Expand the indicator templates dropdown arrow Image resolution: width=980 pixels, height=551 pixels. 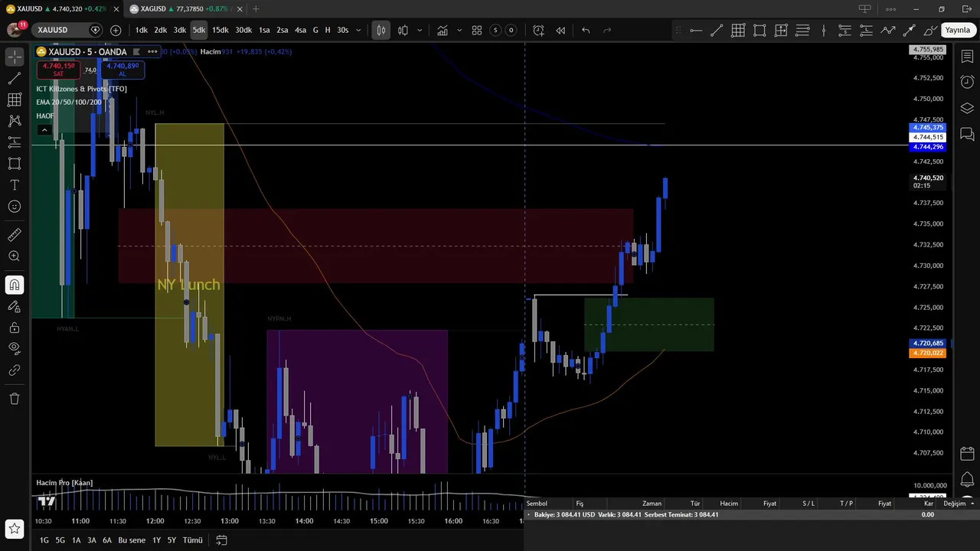click(459, 30)
